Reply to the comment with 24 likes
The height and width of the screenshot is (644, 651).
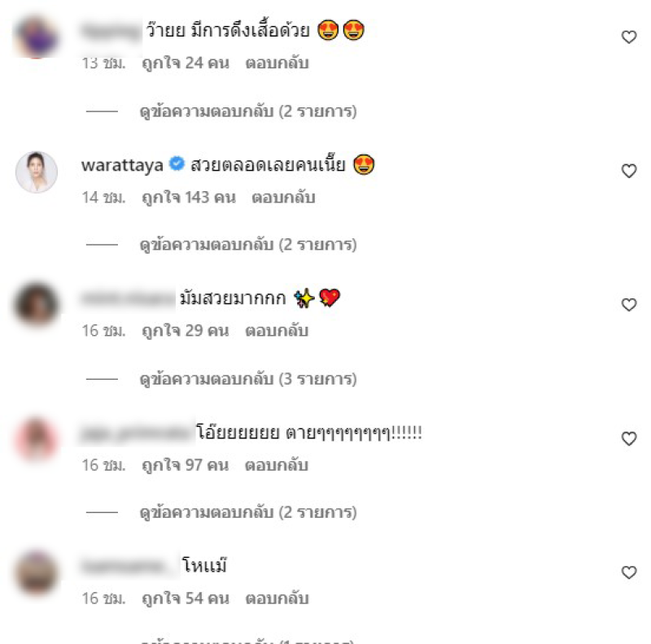pos(277,63)
